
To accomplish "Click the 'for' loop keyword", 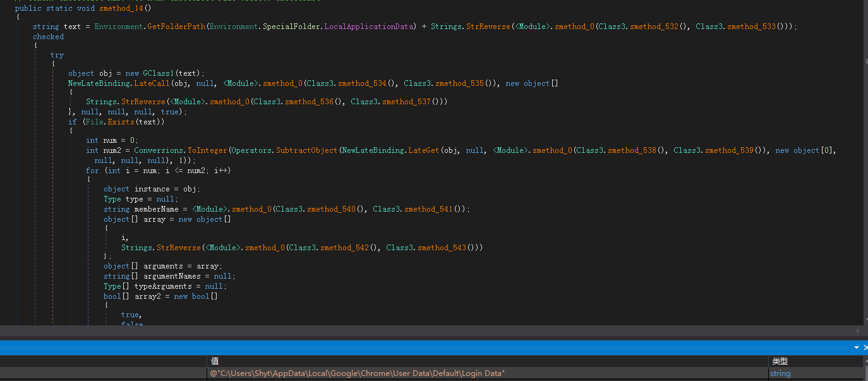I will click(93, 171).
